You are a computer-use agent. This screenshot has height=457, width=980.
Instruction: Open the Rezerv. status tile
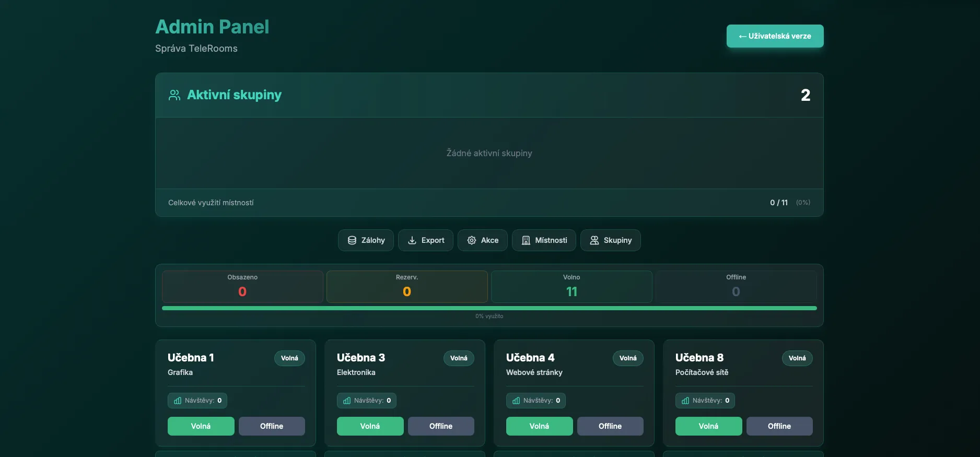(407, 286)
